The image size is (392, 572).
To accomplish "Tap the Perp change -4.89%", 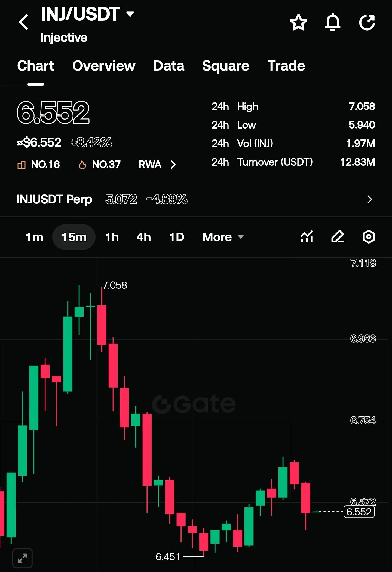I will pos(167,199).
